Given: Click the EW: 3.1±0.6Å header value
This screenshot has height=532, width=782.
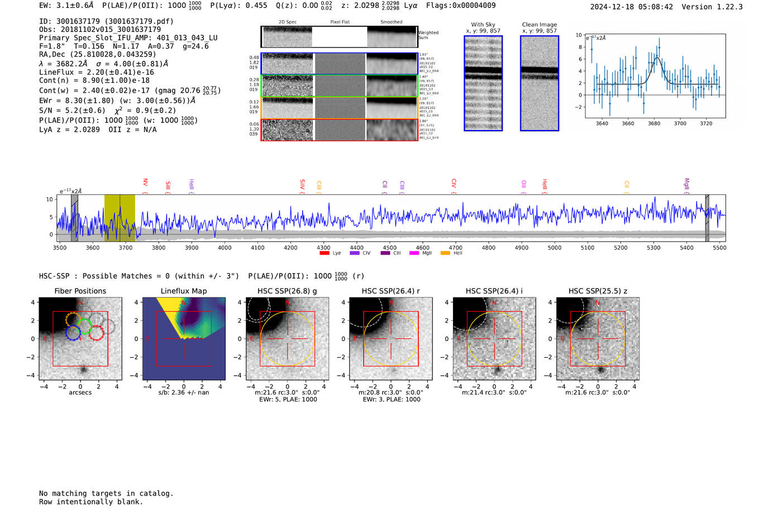Looking at the screenshot, I should [x=66, y=6].
